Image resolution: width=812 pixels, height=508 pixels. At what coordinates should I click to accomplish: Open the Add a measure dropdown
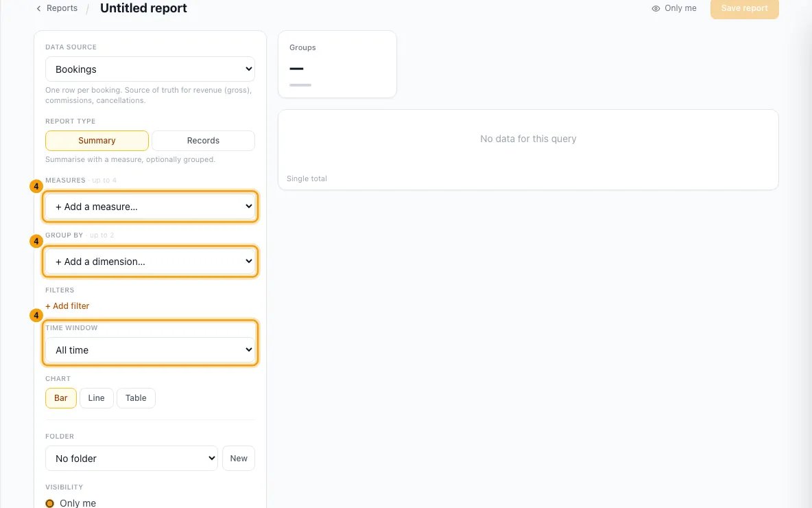(x=150, y=207)
